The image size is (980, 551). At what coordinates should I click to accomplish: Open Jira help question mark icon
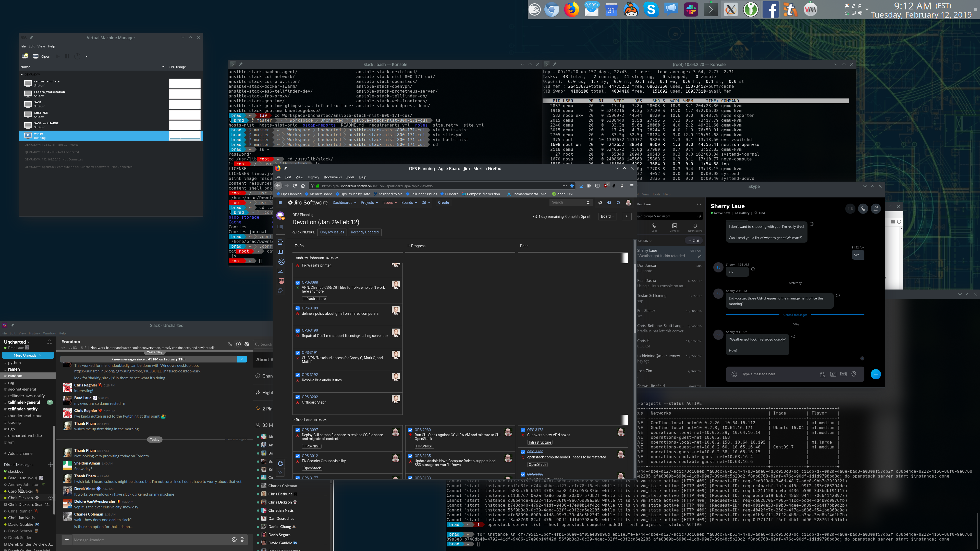pyautogui.click(x=609, y=203)
